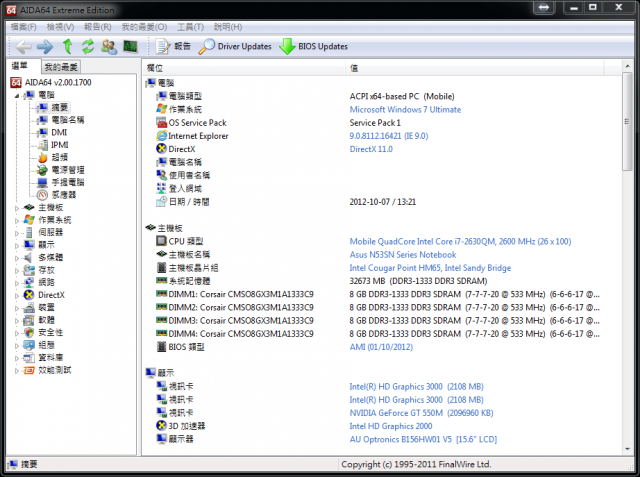The height and width of the screenshot is (477, 640).
Task: Click the users icon in toolbar
Action: pyautogui.click(x=108, y=47)
